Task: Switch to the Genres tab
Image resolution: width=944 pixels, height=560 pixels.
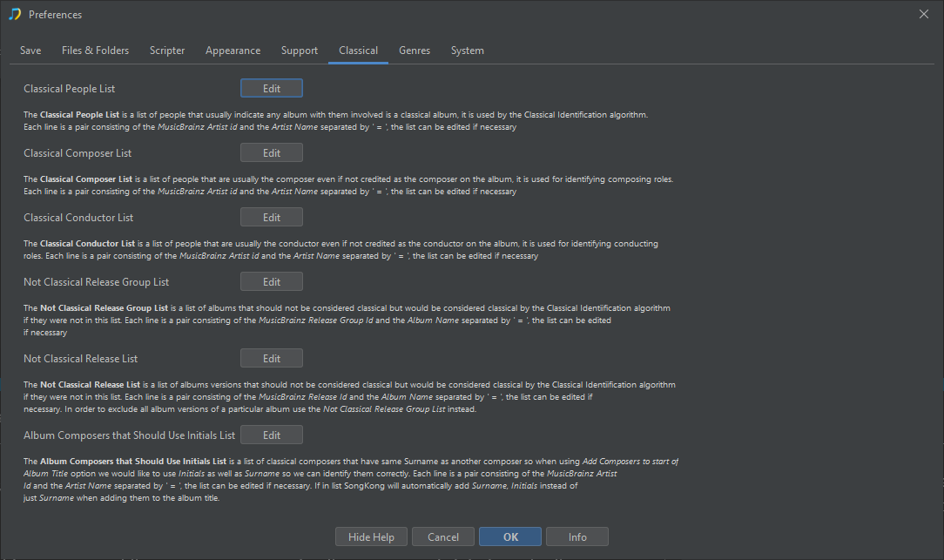Action: [415, 51]
